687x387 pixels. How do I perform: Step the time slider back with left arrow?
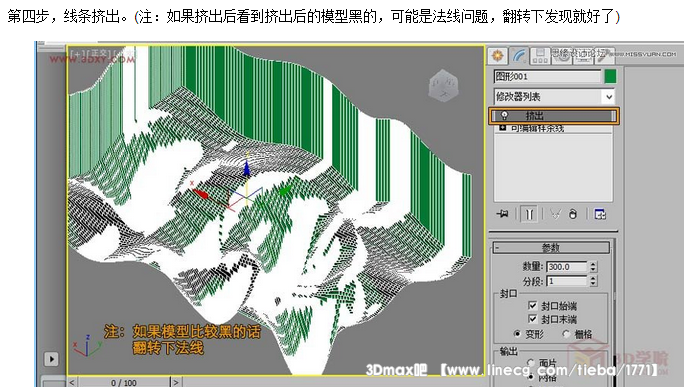(x=73, y=383)
